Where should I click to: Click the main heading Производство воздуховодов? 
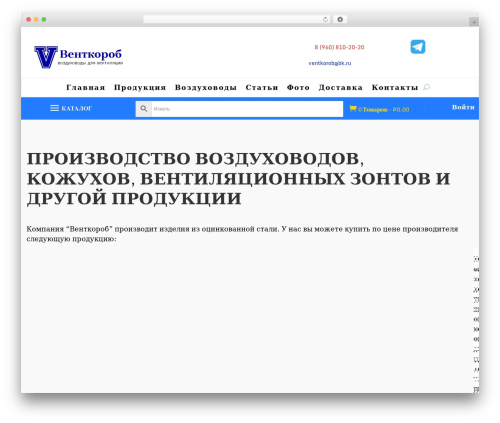pos(238,179)
